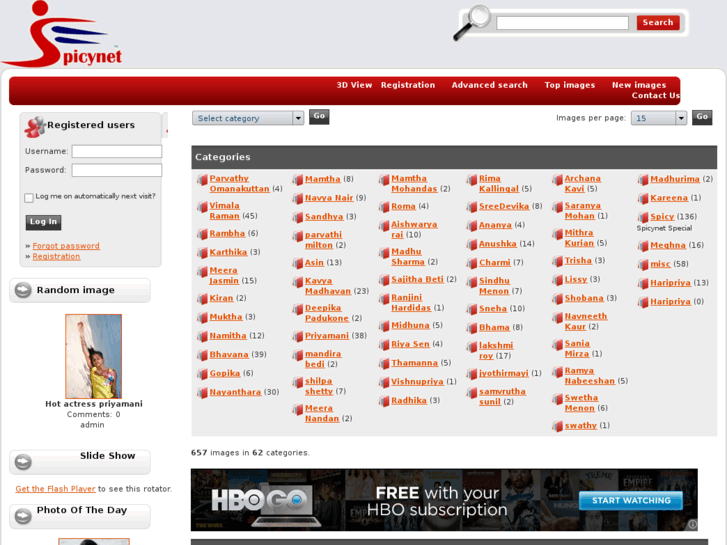The height and width of the screenshot is (545, 727).
Task: Open the Forgot password link
Action: (66, 246)
